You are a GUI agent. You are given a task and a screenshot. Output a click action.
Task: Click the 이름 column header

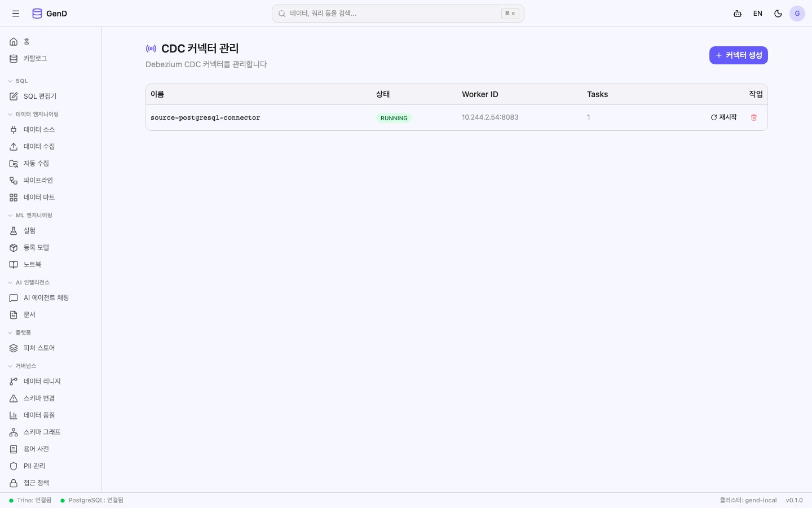pyautogui.click(x=157, y=94)
